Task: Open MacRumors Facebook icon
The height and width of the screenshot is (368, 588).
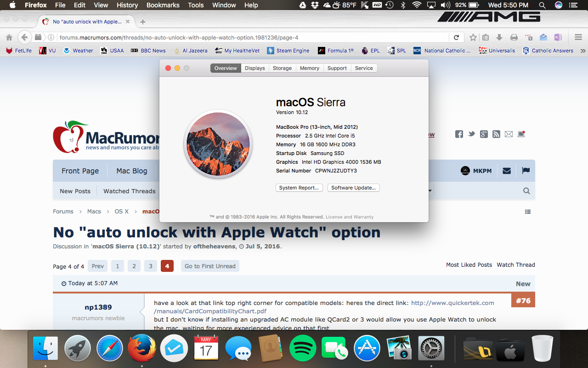Action: (459, 134)
